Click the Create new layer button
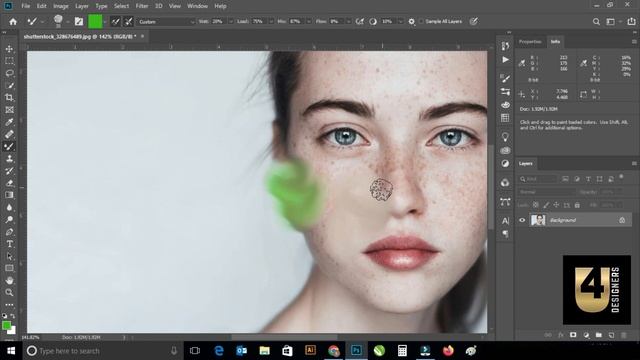640x360 pixels. pos(611,335)
